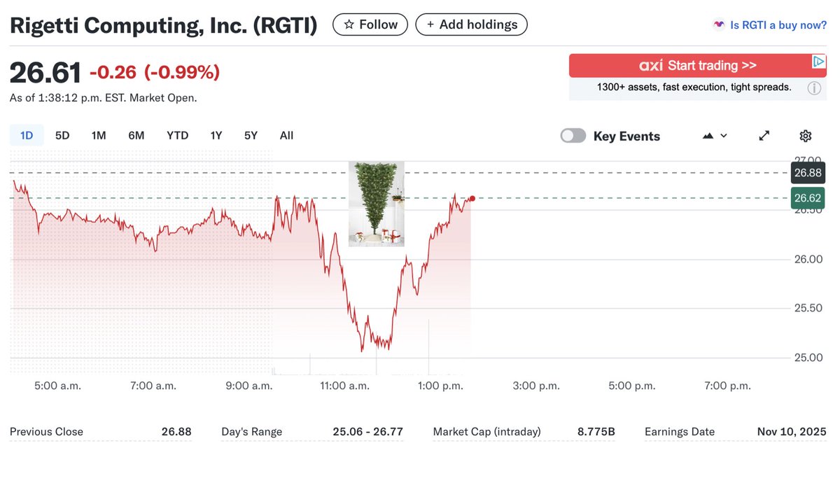Click the 3:00 p.m. axis label
Viewport: 840px width, 504px height.
click(536, 386)
